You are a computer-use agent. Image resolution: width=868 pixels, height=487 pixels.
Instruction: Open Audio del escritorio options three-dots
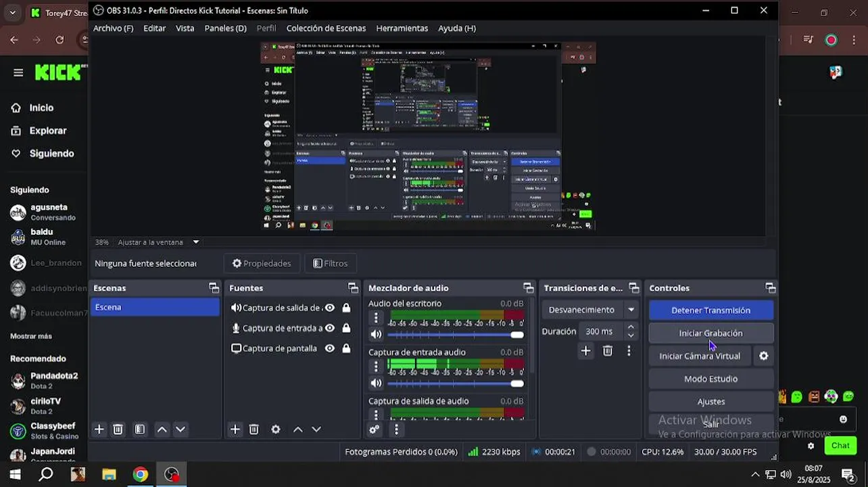pyautogui.click(x=377, y=318)
